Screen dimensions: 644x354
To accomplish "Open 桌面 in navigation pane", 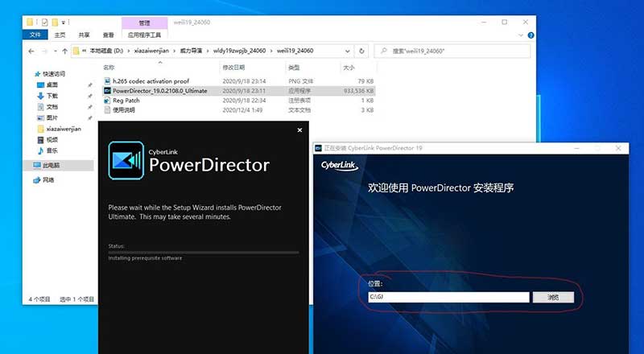I will pos(52,85).
